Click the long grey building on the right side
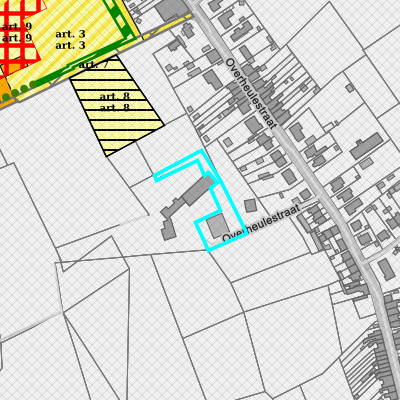The height and width of the screenshot is (400, 400). [x=367, y=146]
